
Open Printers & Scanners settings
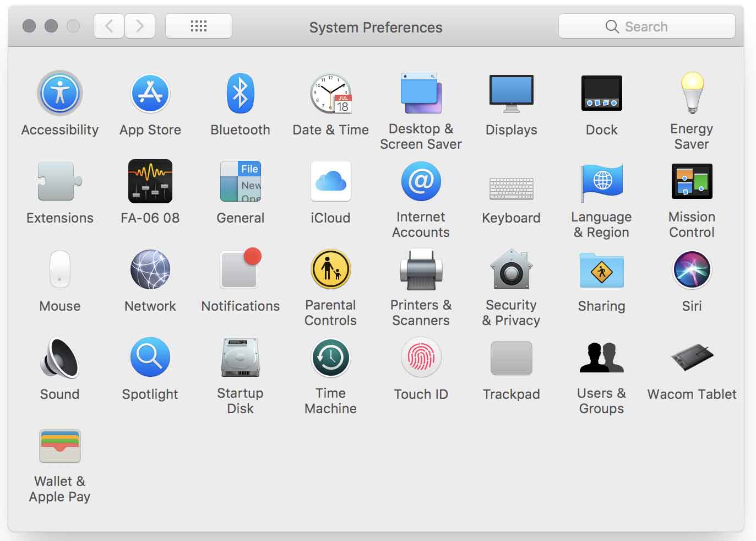click(421, 269)
